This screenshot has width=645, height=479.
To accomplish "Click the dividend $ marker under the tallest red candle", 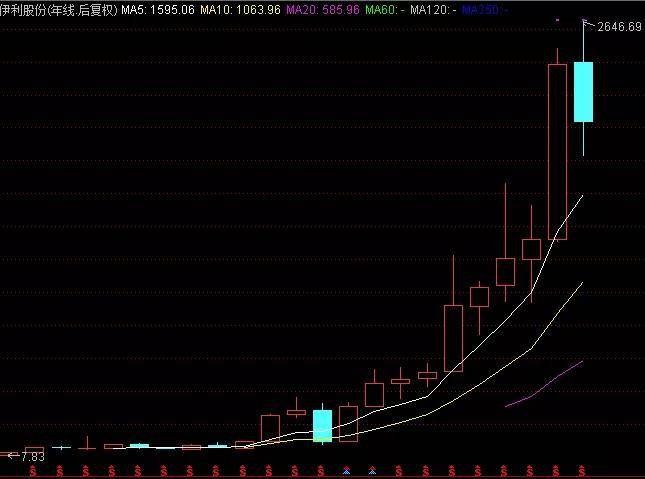I will coord(556,470).
